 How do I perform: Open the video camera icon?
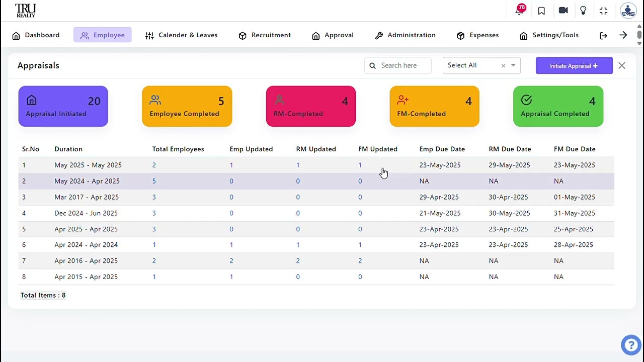563,11
